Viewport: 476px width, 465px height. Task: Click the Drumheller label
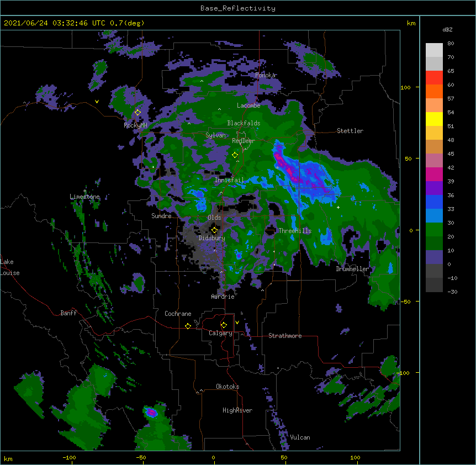coord(352,269)
